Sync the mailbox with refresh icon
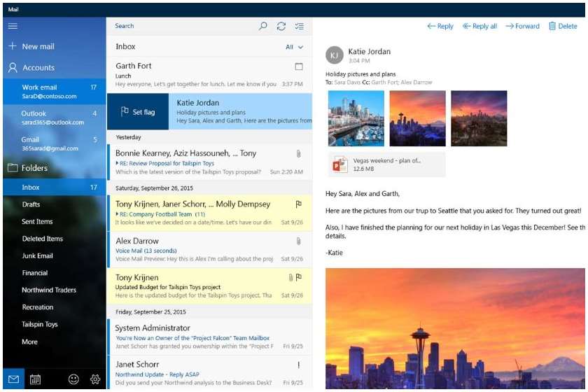The height and width of the screenshot is (392, 588). tap(281, 26)
